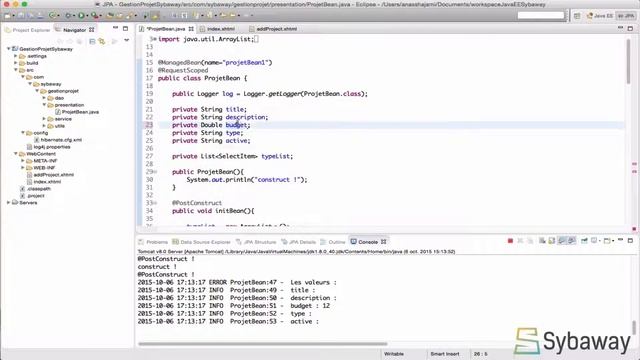The image size is (640, 360).
Task: Open Navigator view menu dropdown
Action: click(127, 41)
